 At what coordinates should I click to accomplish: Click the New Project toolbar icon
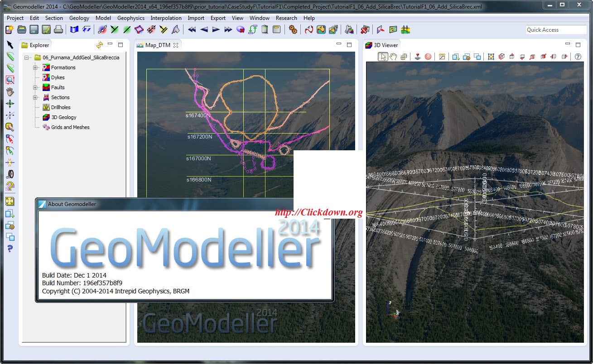click(10, 29)
